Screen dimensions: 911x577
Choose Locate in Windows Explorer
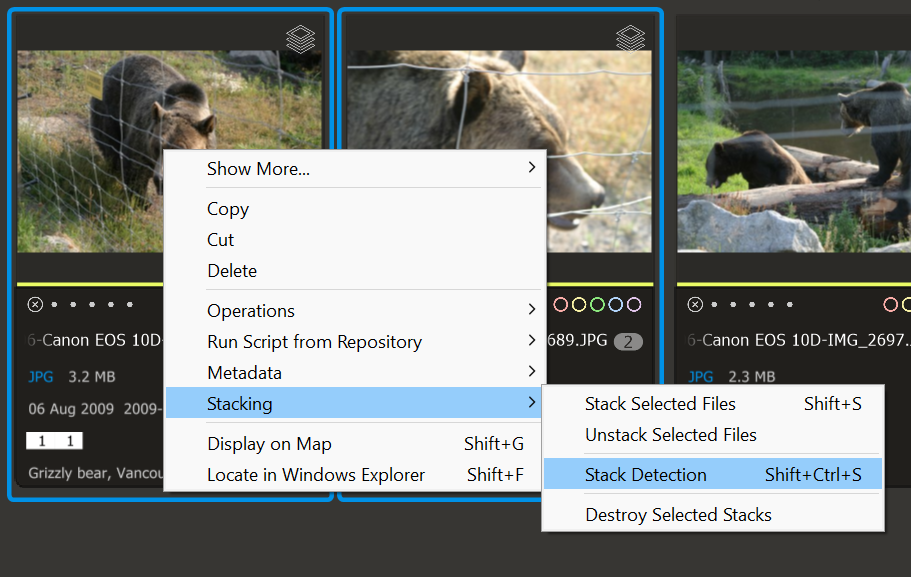point(355,475)
